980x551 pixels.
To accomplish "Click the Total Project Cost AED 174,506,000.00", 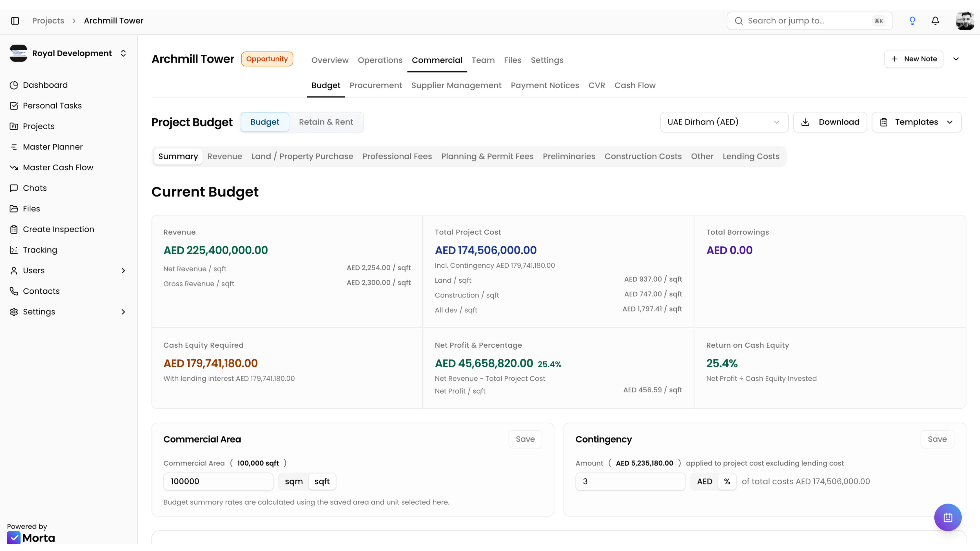I will tap(485, 250).
